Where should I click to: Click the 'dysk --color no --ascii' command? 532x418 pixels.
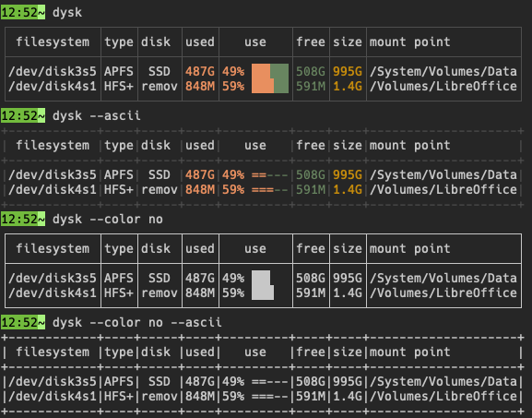click(x=137, y=322)
